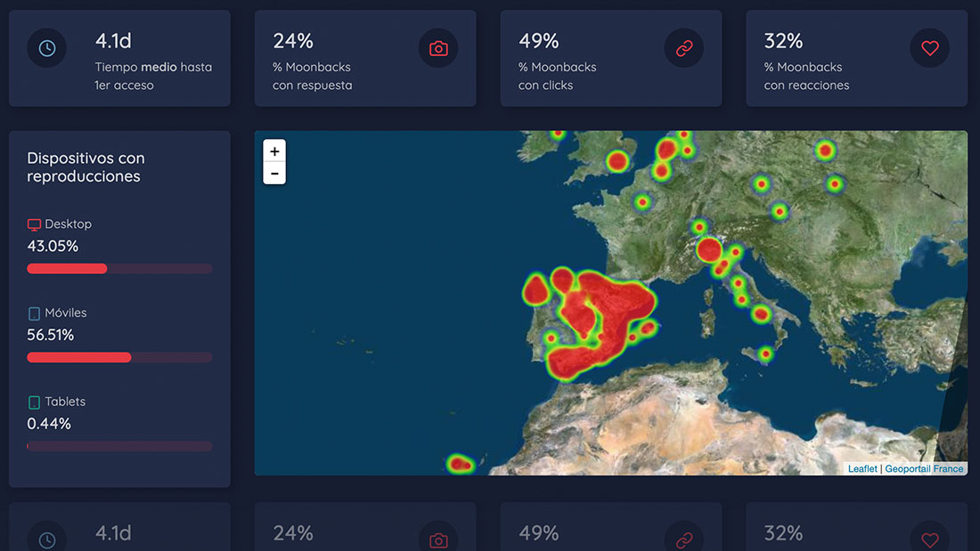Click the Desktop label text

point(68,223)
